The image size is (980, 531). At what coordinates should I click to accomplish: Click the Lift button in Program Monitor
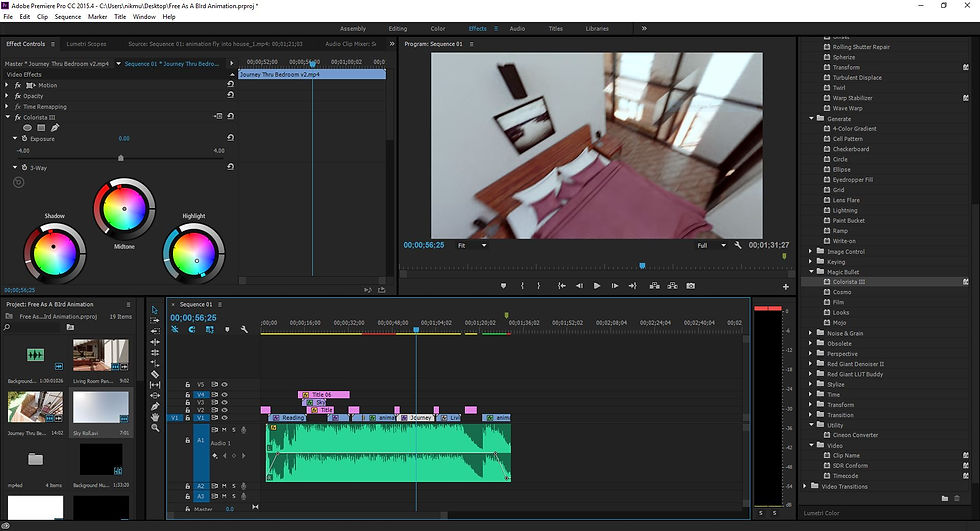click(654, 285)
